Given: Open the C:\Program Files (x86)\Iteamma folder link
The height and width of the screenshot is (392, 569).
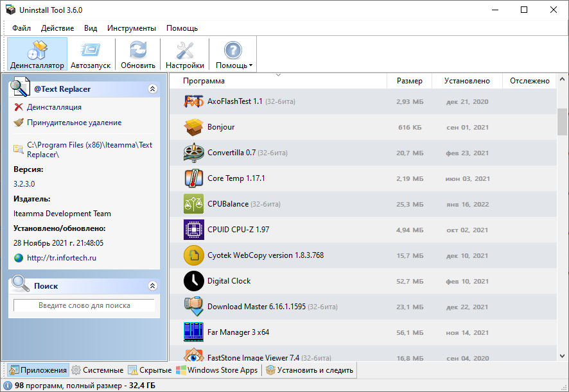Looking at the screenshot, I should [90, 149].
